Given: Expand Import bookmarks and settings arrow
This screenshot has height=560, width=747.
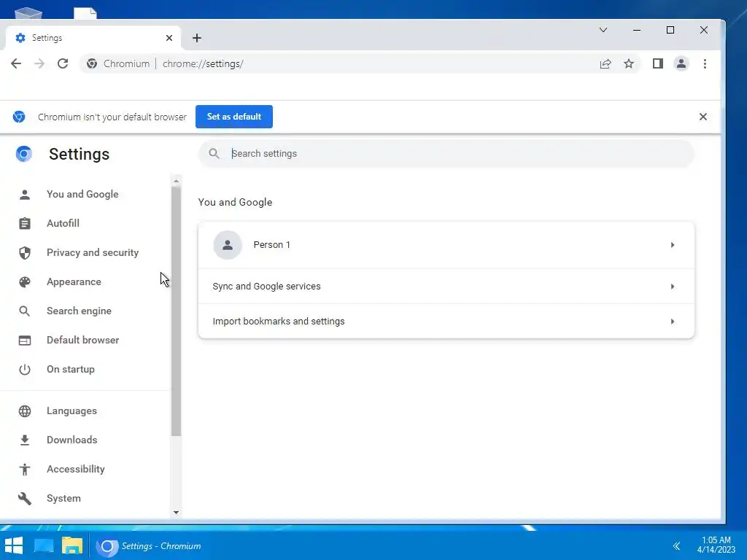Looking at the screenshot, I should 673,322.
